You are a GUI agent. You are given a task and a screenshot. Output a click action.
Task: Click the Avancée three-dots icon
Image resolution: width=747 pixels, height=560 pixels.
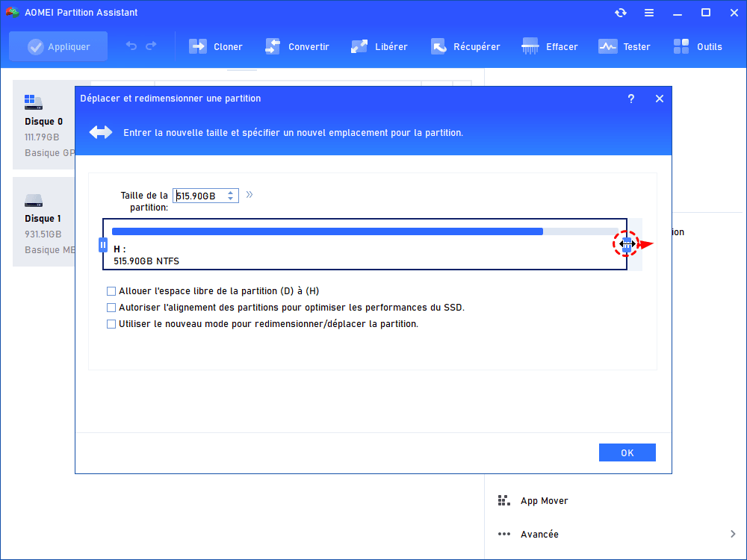click(503, 534)
